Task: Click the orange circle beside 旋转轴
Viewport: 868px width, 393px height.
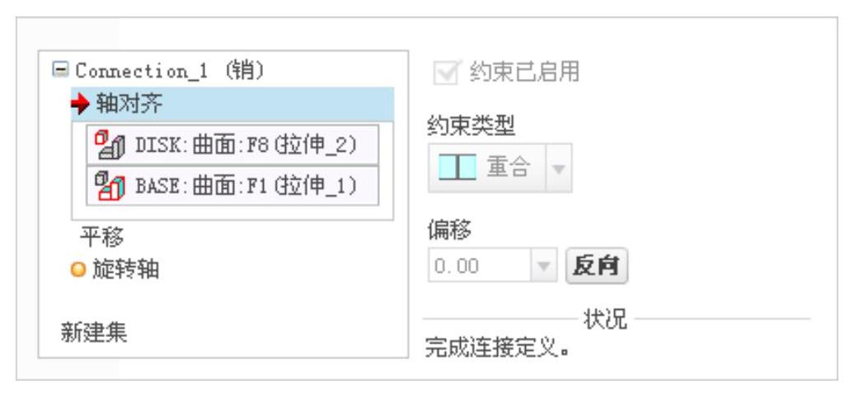Action: coord(78,270)
